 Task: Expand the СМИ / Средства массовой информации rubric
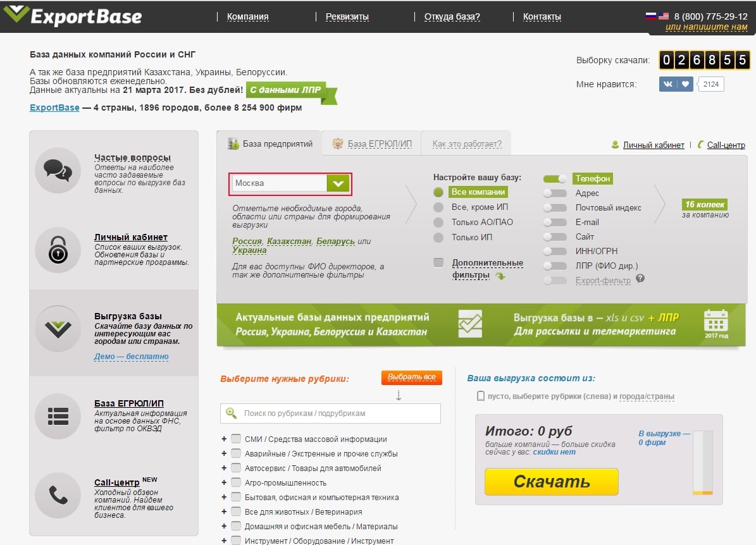[224, 439]
